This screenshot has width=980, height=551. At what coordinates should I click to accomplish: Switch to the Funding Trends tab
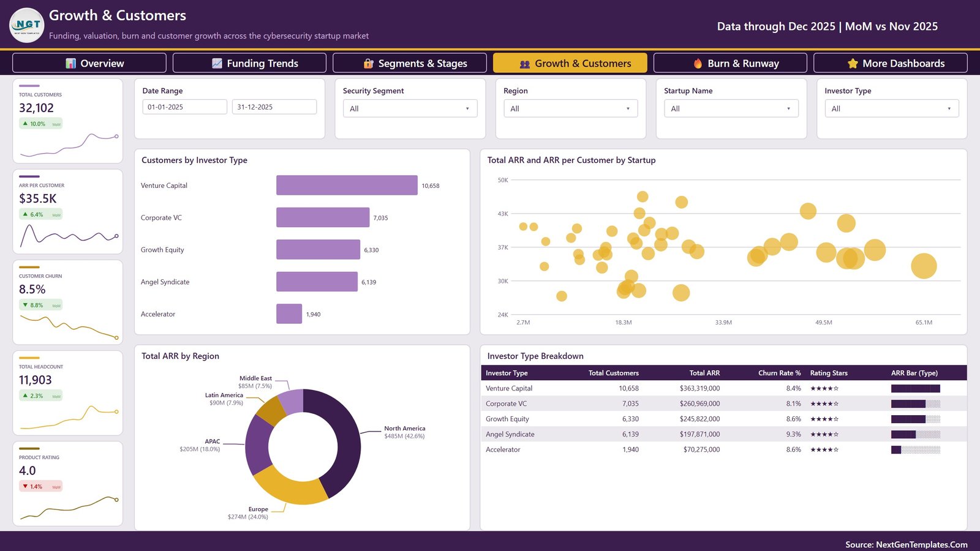coord(249,63)
